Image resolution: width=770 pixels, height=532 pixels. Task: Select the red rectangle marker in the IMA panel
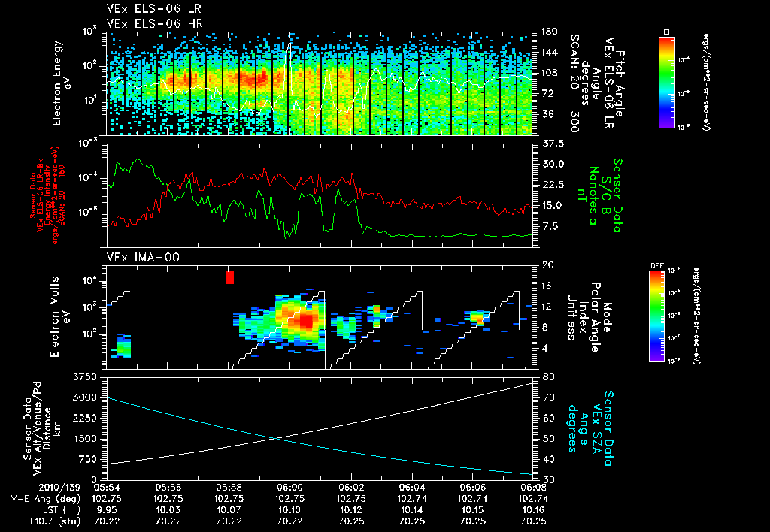click(x=230, y=277)
